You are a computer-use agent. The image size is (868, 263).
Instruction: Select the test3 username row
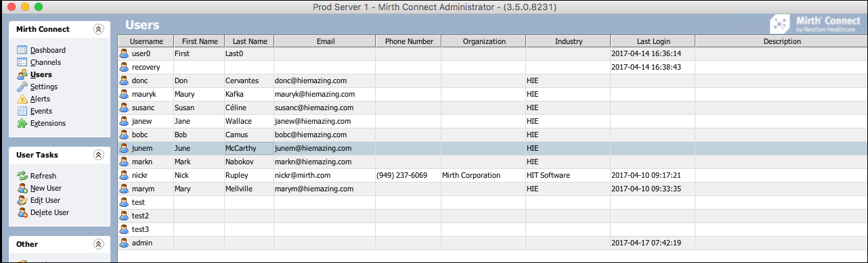pos(493,229)
